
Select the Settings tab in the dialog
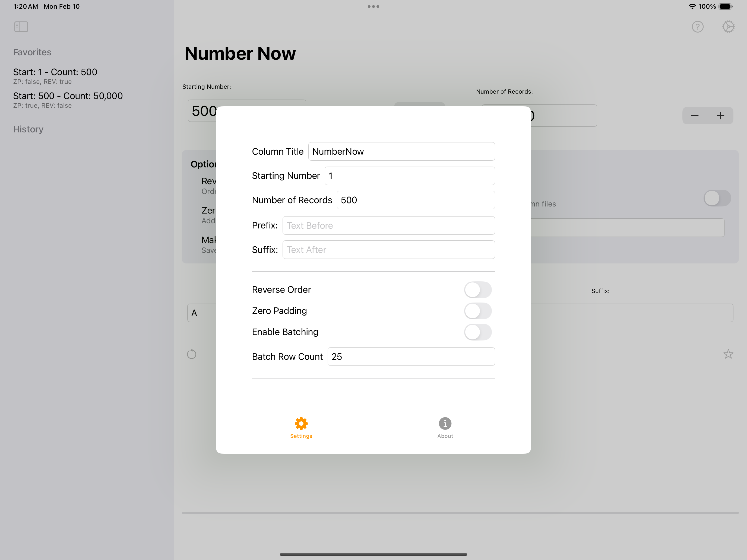[301, 428]
